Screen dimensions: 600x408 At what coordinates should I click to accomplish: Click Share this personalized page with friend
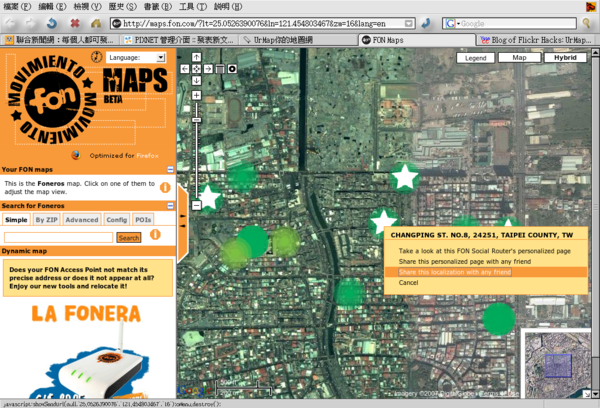coord(465,261)
